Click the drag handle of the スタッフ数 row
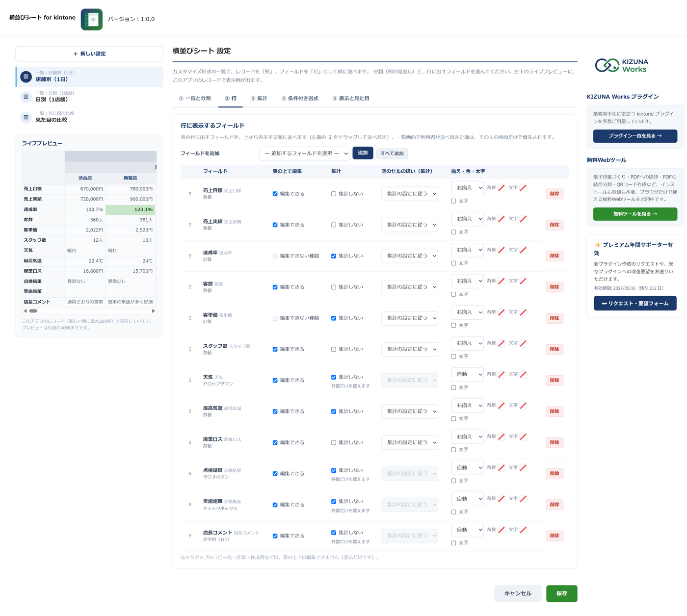687x616 pixels. 190,349
